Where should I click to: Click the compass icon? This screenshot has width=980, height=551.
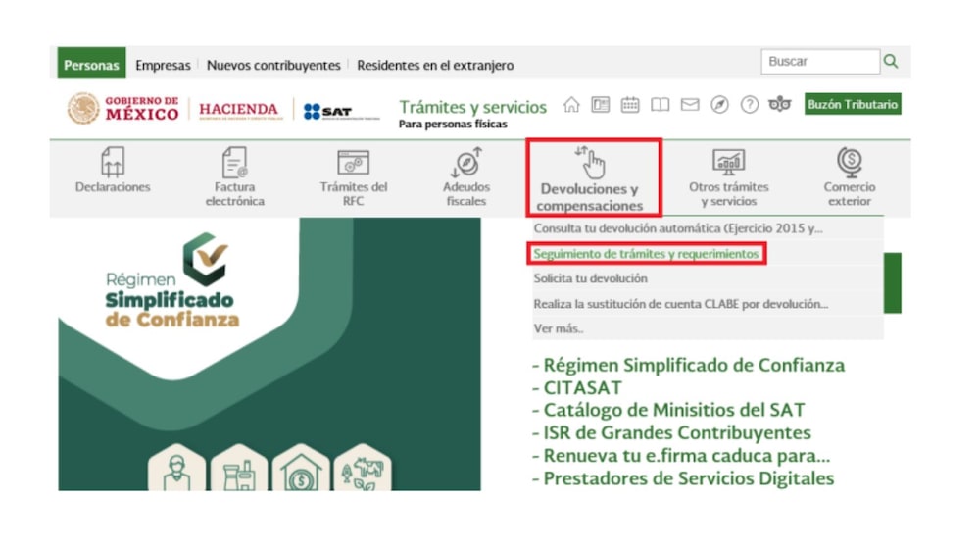[719, 105]
